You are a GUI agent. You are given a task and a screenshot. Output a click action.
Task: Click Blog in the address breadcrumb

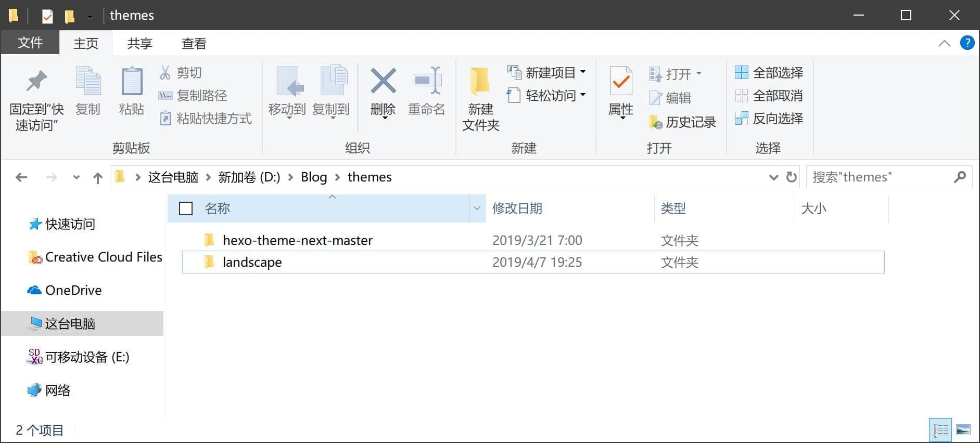pyautogui.click(x=314, y=177)
